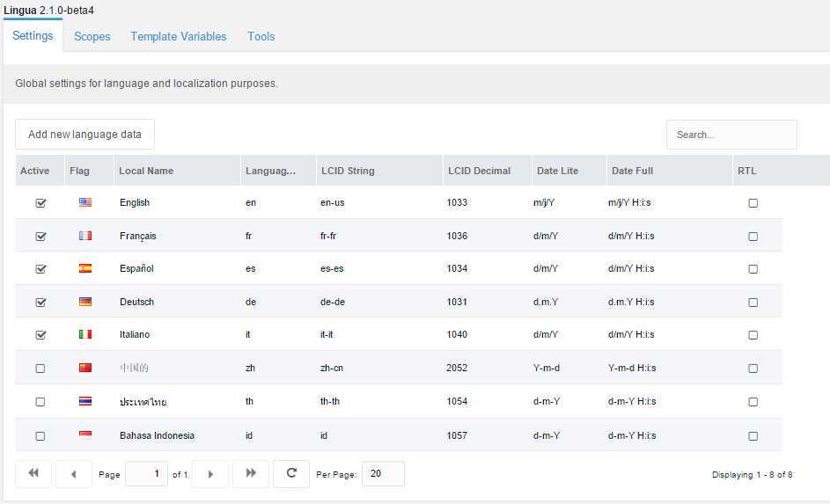Toggle RTL for zh-cn row
This screenshot has width=830, height=504.
click(753, 368)
